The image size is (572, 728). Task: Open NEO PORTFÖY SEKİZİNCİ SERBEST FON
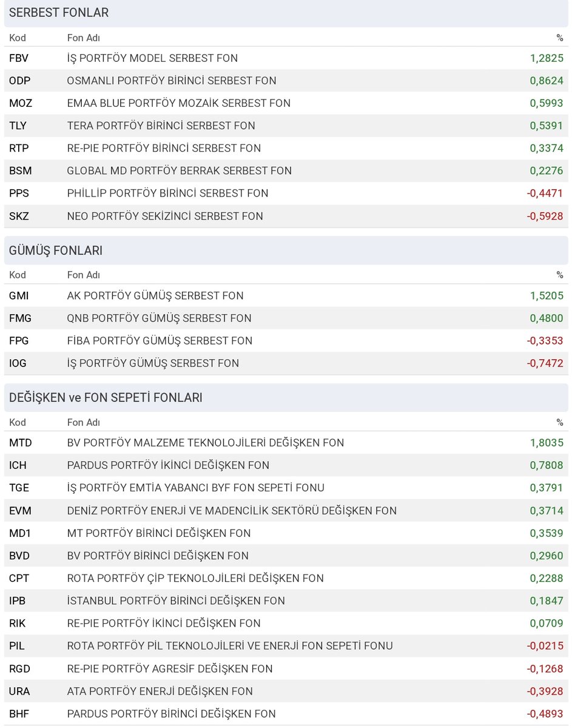click(165, 216)
